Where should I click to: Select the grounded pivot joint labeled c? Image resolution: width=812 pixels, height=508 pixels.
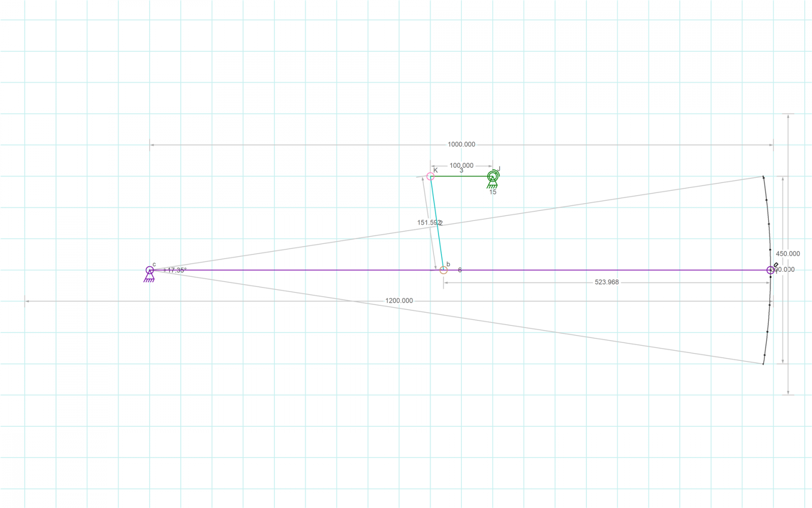150,270
